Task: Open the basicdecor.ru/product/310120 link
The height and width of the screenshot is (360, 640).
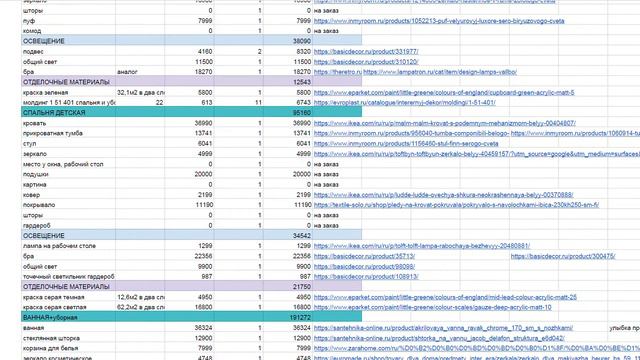Action: pyautogui.click(x=366, y=62)
